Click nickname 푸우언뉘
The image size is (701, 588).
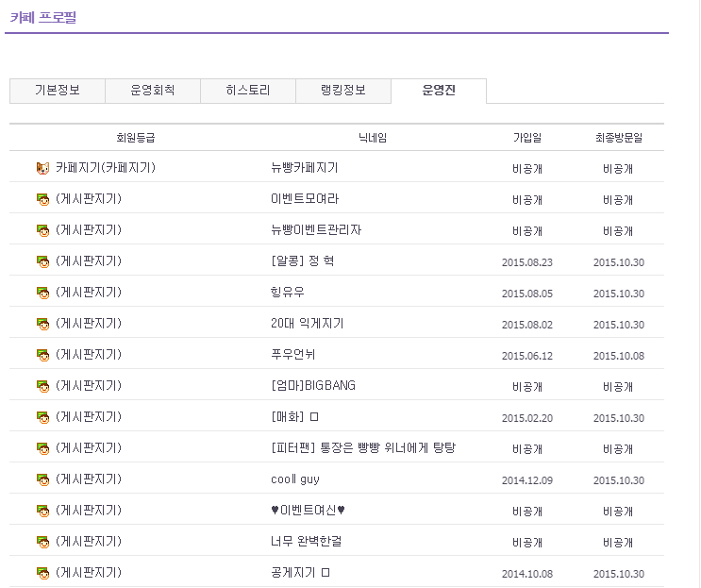coord(292,355)
